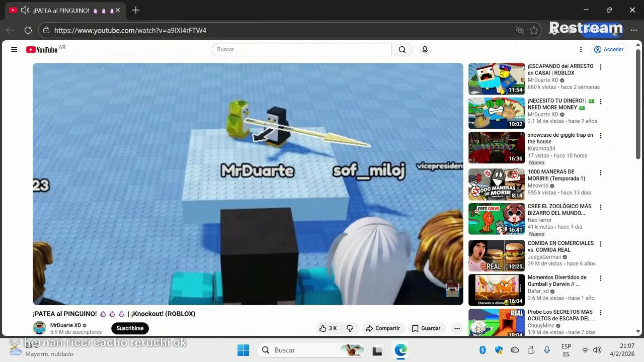Click the search magnifier button
Screen dimensions: 644x362
click(x=402, y=49)
